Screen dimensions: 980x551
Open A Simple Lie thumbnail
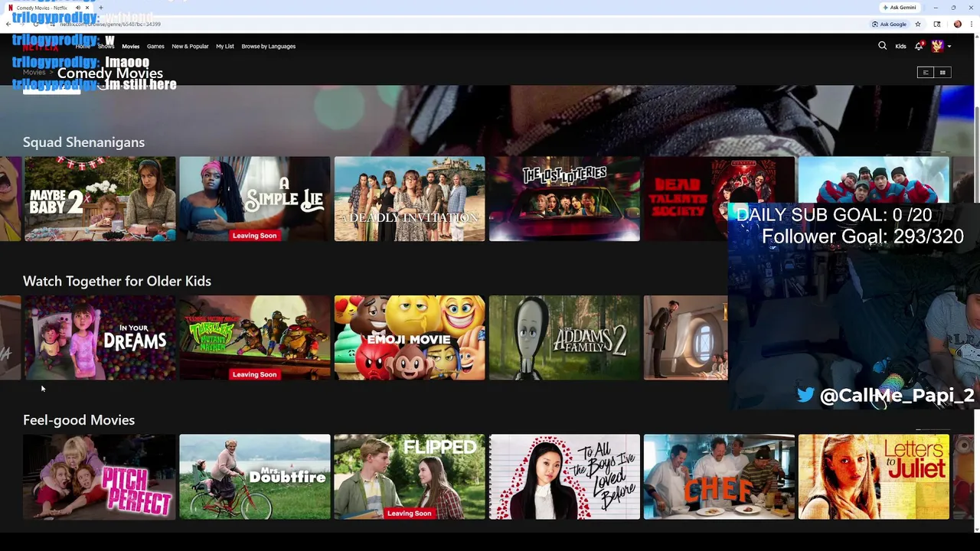coord(255,199)
